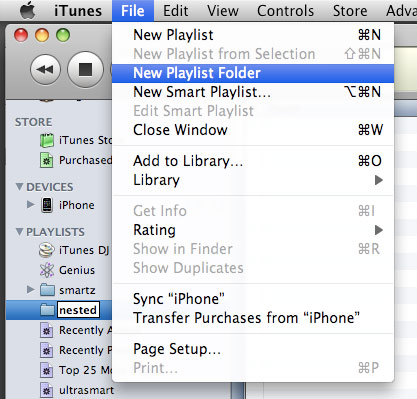Viewport: 417px width, 399px height.
Task: Open the View menu
Action: click(x=223, y=11)
